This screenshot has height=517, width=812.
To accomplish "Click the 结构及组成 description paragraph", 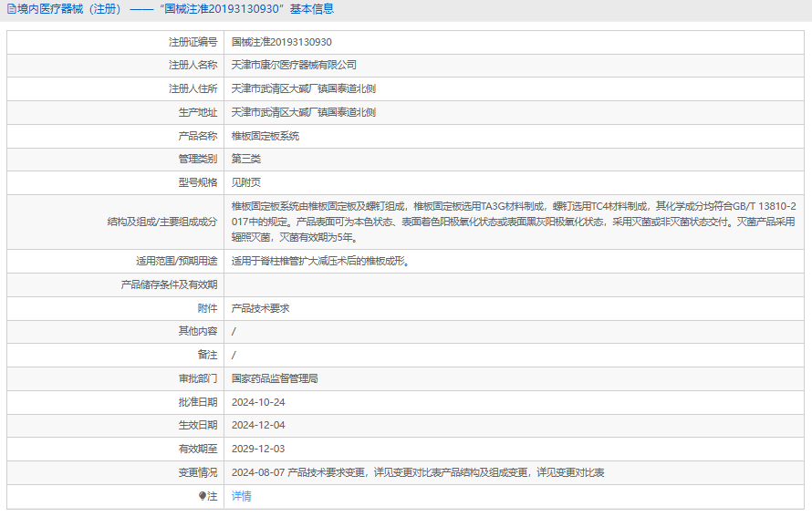I will click(x=513, y=222).
